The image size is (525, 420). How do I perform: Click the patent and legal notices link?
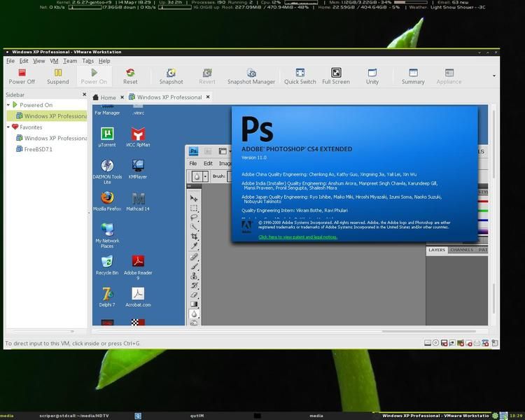(x=297, y=237)
